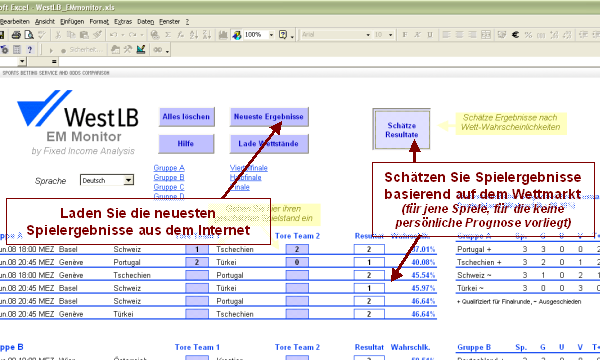Viewport: 600px width, 360px height.
Task: Open the Insert Function fx icon
Action: (x=180, y=35)
